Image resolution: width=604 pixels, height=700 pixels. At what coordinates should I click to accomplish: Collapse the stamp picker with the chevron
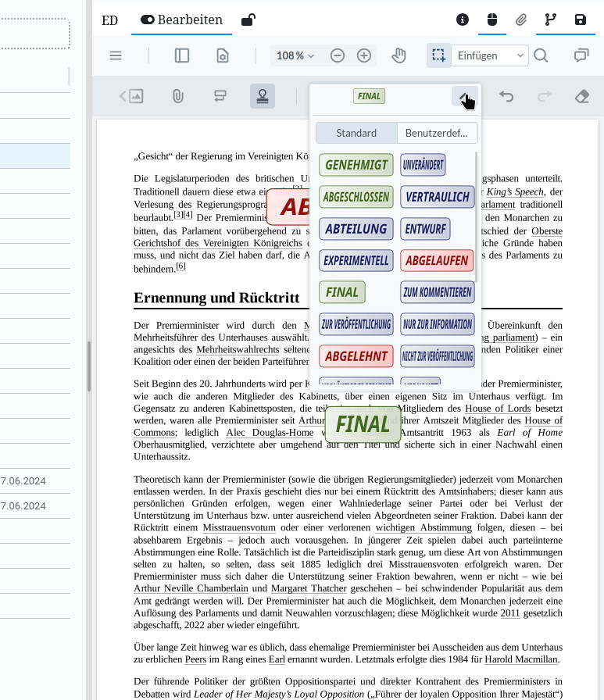tap(465, 96)
